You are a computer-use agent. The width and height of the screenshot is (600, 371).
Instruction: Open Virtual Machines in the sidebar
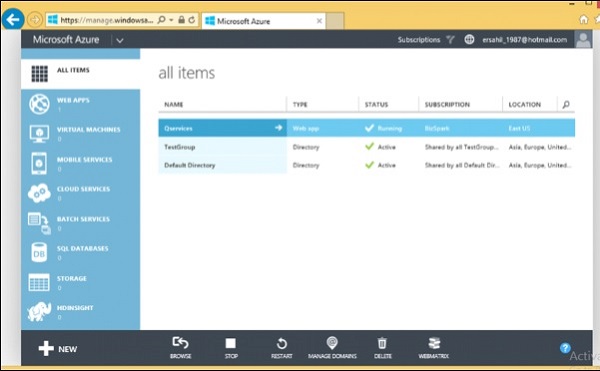81,134
